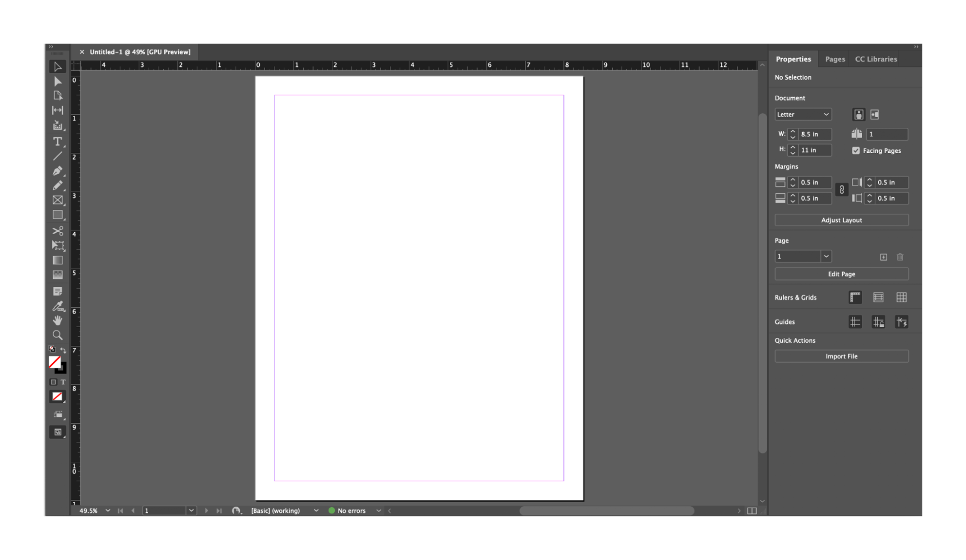Expand the tools panel double-chevron
966x560 pixels.
pyautogui.click(x=51, y=47)
